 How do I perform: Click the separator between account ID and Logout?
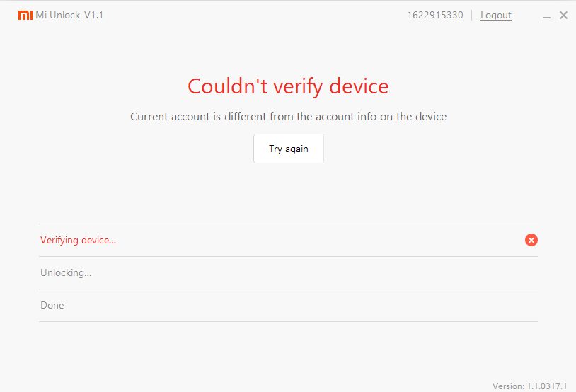click(x=472, y=15)
